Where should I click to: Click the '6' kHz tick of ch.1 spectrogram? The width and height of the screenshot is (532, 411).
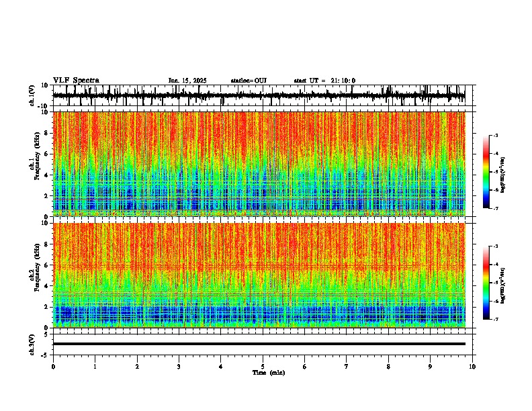point(46,154)
